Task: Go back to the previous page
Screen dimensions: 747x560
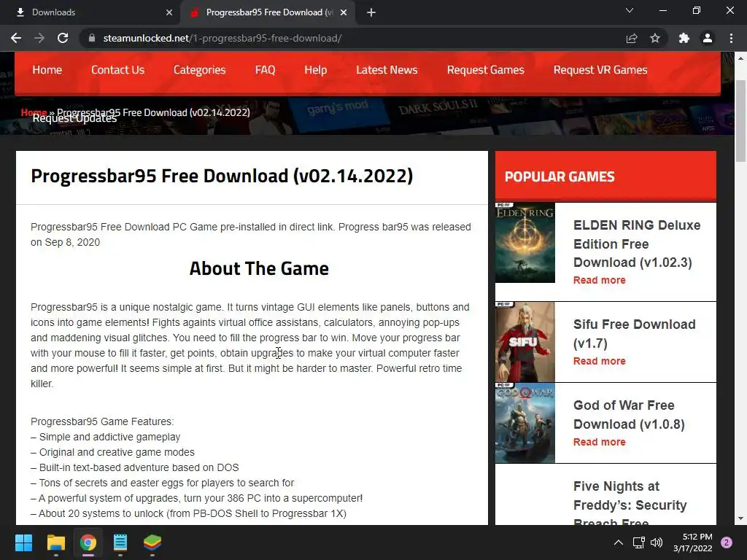Action: coord(16,38)
